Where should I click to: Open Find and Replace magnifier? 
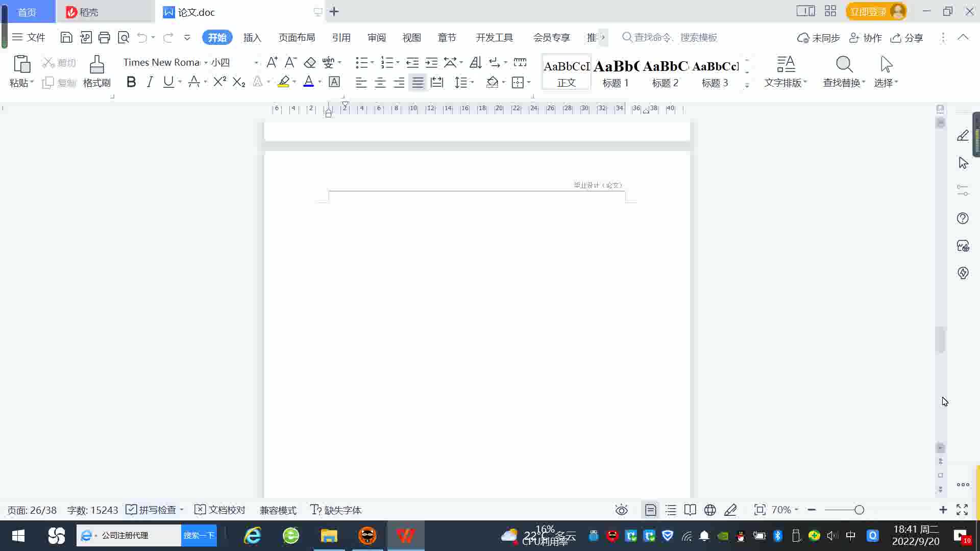pyautogui.click(x=844, y=65)
